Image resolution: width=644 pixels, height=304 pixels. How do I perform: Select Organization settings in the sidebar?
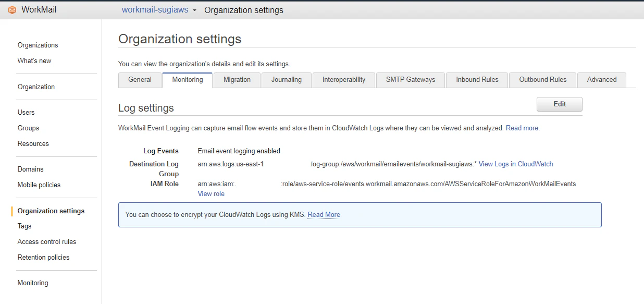[x=51, y=211]
